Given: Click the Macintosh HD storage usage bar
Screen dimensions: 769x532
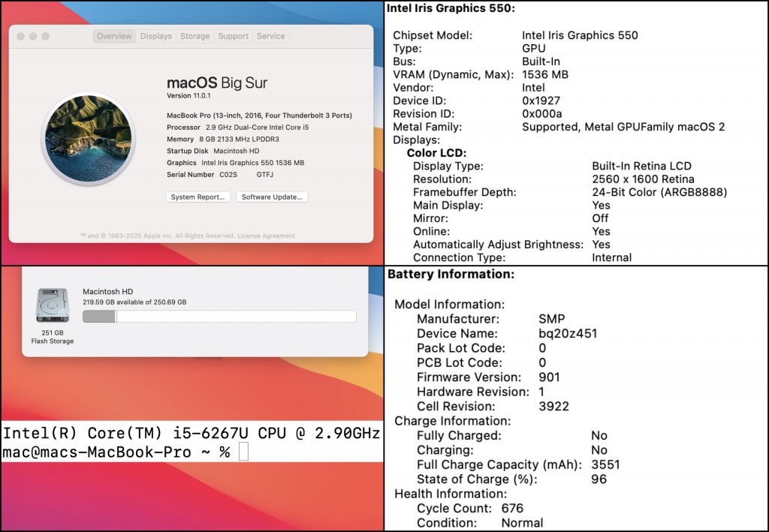Looking at the screenshot, I should [219, 317].
